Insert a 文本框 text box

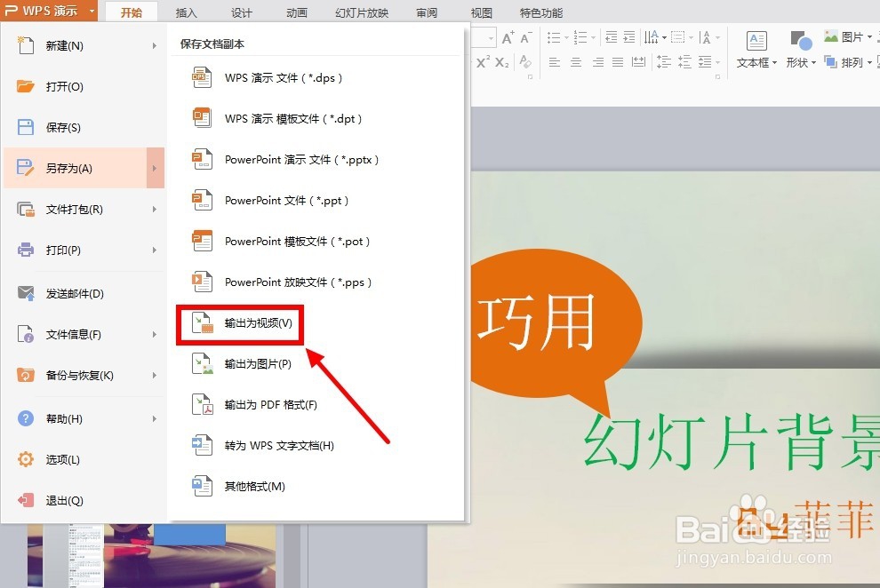pos(756,50)
